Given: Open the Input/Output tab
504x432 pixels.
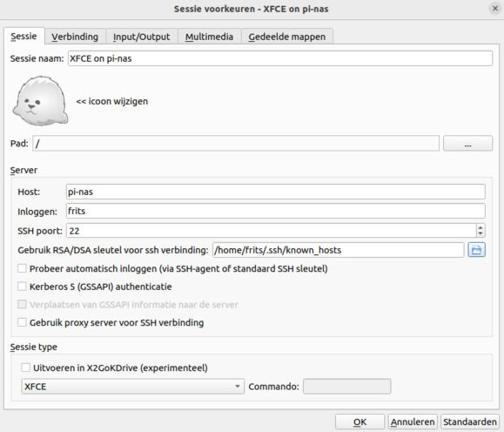Looking at the screenshot, I should [x=141, y=37].
